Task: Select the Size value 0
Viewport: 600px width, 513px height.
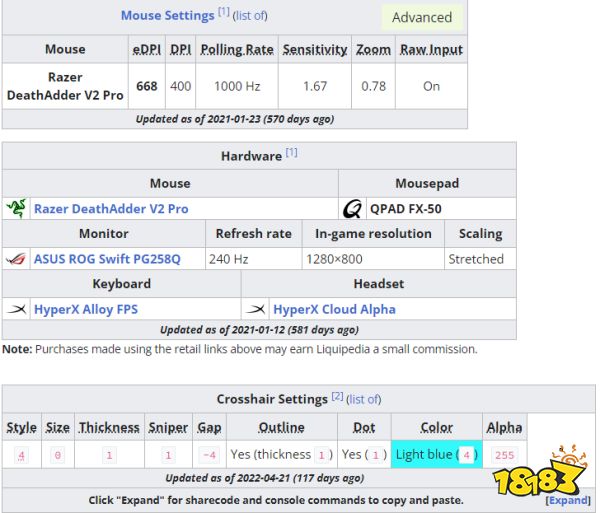Action: click(58, 455)
